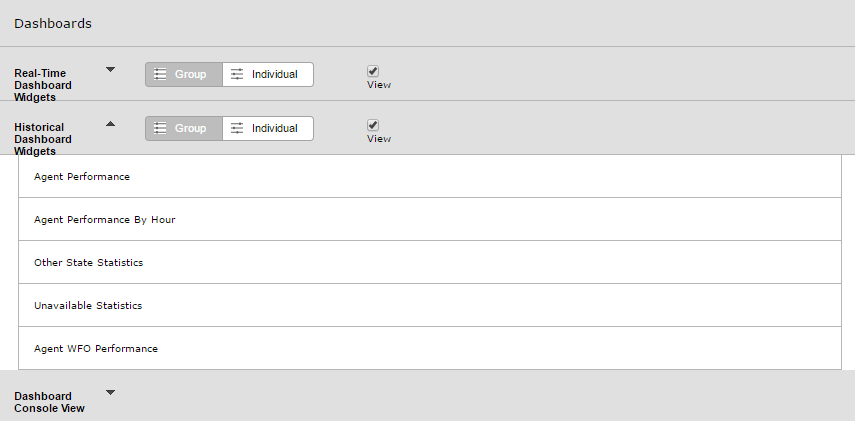The image size is (855, 421).
Task: Select the Agent Performance By Hour row
Action: click(430, 219)
